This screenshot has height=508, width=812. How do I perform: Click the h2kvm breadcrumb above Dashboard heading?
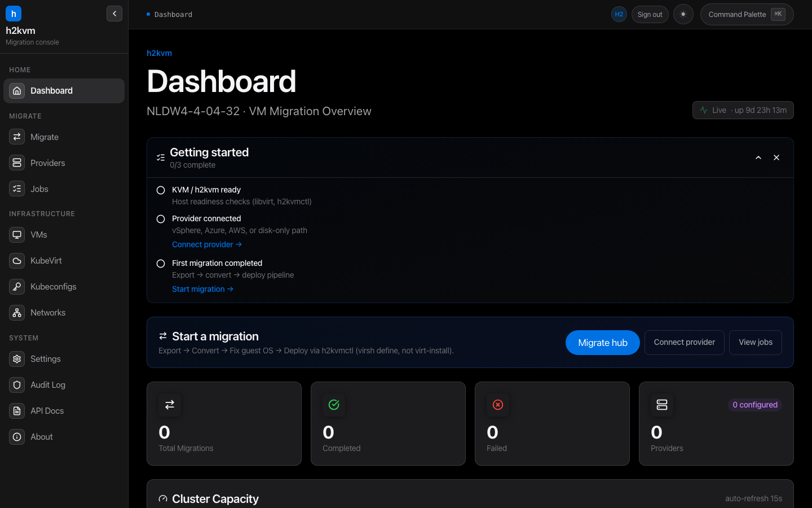159,53
